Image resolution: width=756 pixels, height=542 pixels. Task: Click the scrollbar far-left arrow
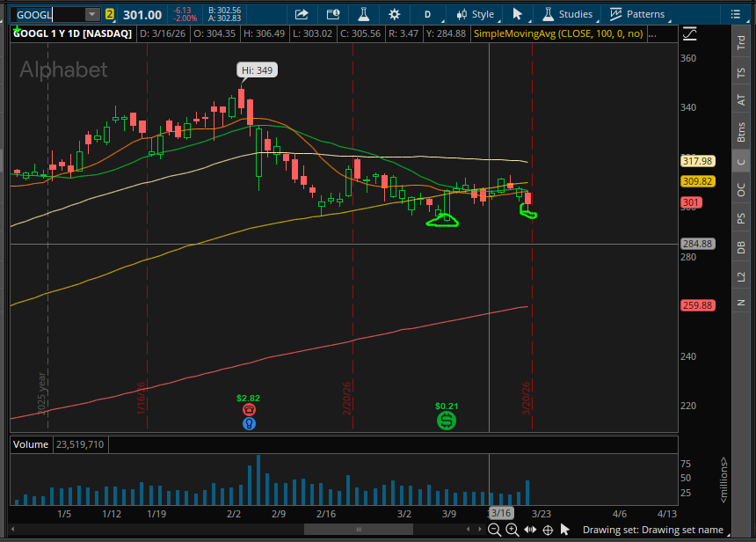[x=12, y=530]
